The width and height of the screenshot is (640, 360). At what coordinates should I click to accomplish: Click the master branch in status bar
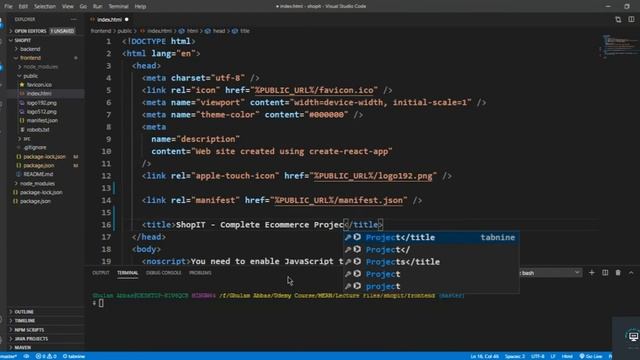point(9,356)
